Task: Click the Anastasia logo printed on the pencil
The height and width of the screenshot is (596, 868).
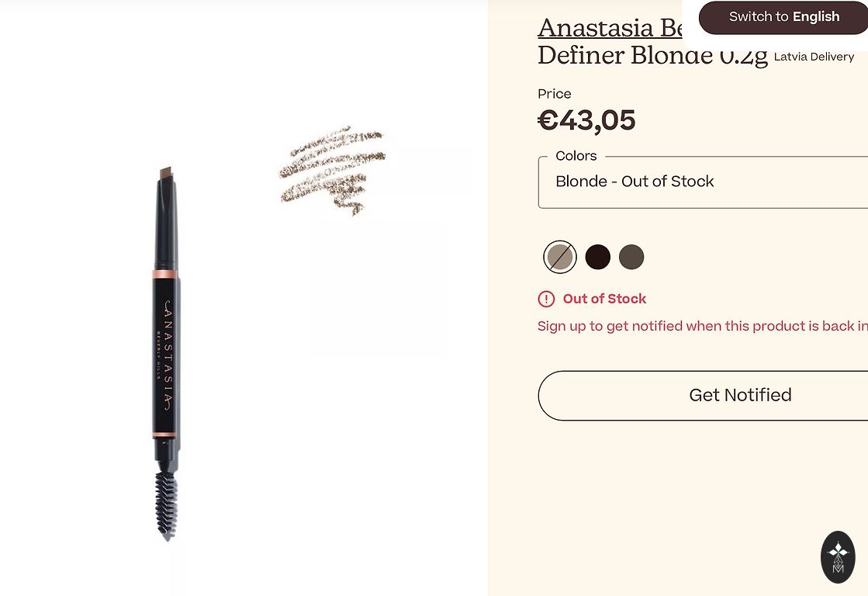Action: pyautogui.click(x=167, y=354)
